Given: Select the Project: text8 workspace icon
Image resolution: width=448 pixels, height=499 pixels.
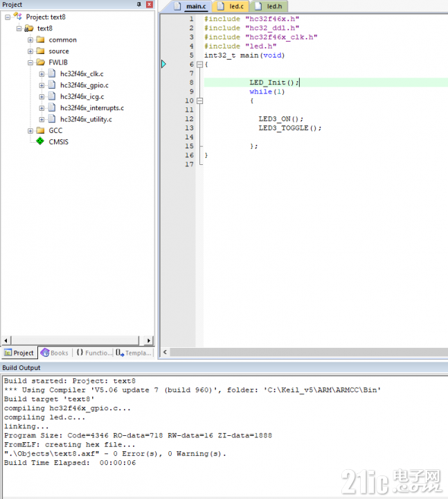Looking at the screenshot, I should (x=18, y=17).
